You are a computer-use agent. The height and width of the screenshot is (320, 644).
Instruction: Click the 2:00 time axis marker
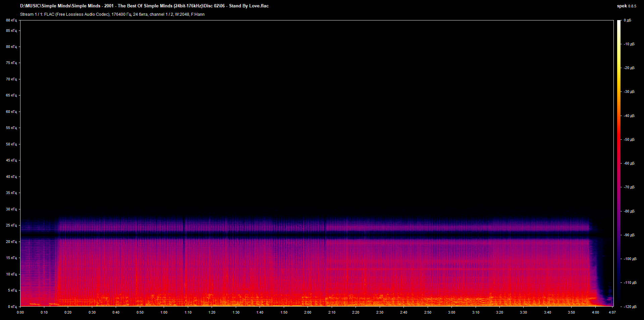click(308, 312)
